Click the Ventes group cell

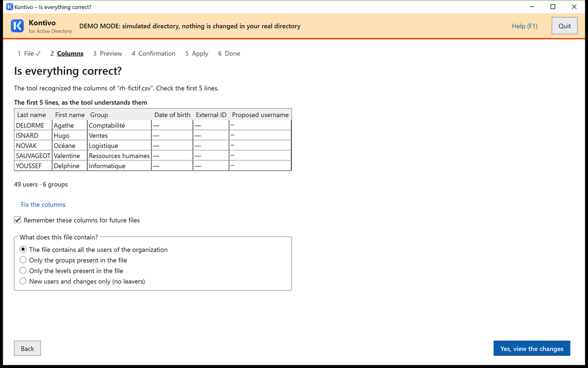coord(119,135)
